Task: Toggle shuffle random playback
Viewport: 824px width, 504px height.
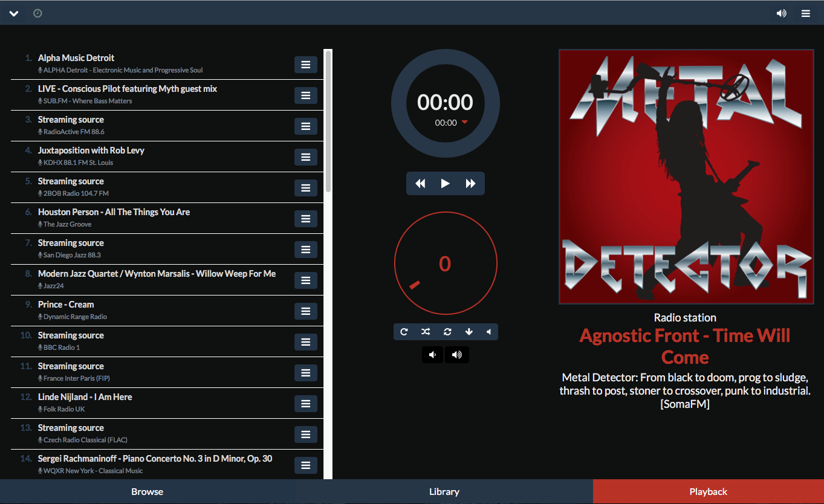Action: 426,332
